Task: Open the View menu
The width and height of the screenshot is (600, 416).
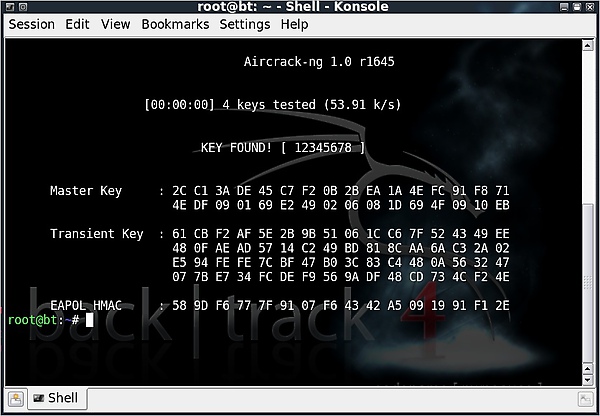Action: click(116, 24)
